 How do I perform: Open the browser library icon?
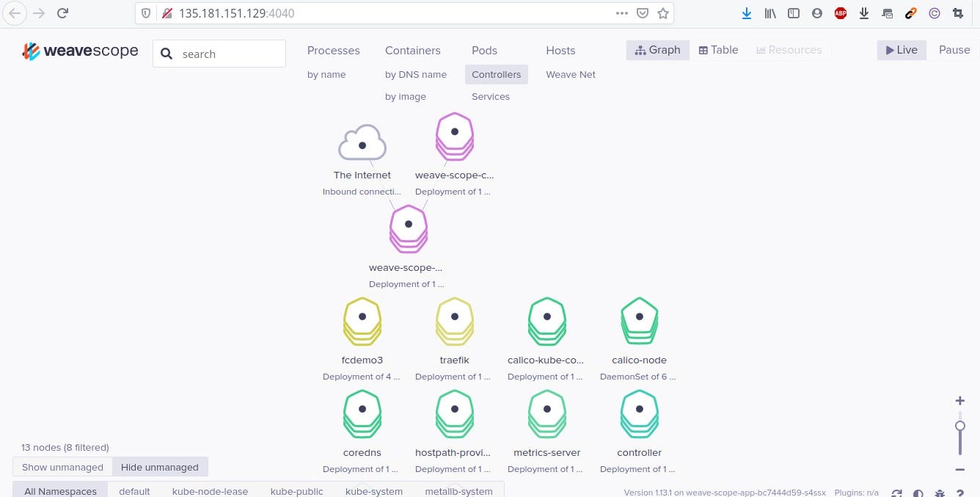tap(770, 12)
